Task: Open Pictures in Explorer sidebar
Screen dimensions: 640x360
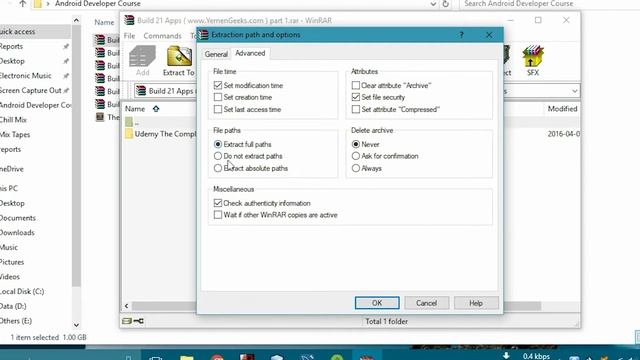Action: (12, 262)
